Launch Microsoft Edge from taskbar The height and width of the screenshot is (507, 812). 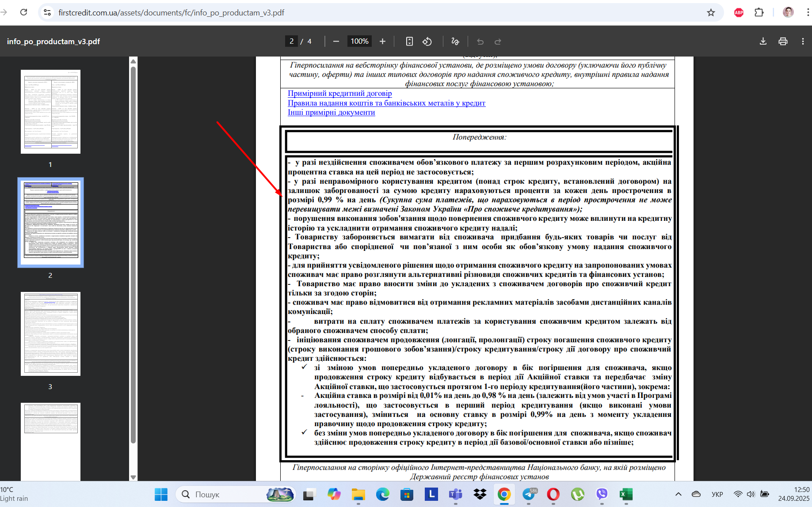383,494
